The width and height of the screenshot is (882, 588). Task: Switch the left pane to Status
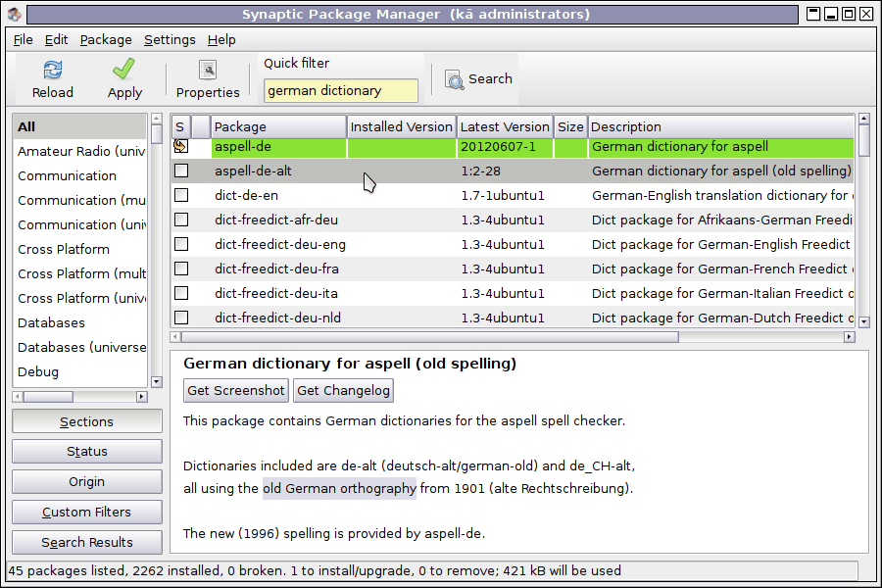pyautogui.click(x=86, y=451)
